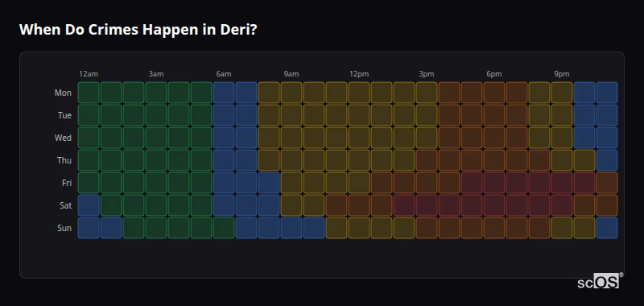Click the Thu row label
644x306 pixels.
point(64,160)
